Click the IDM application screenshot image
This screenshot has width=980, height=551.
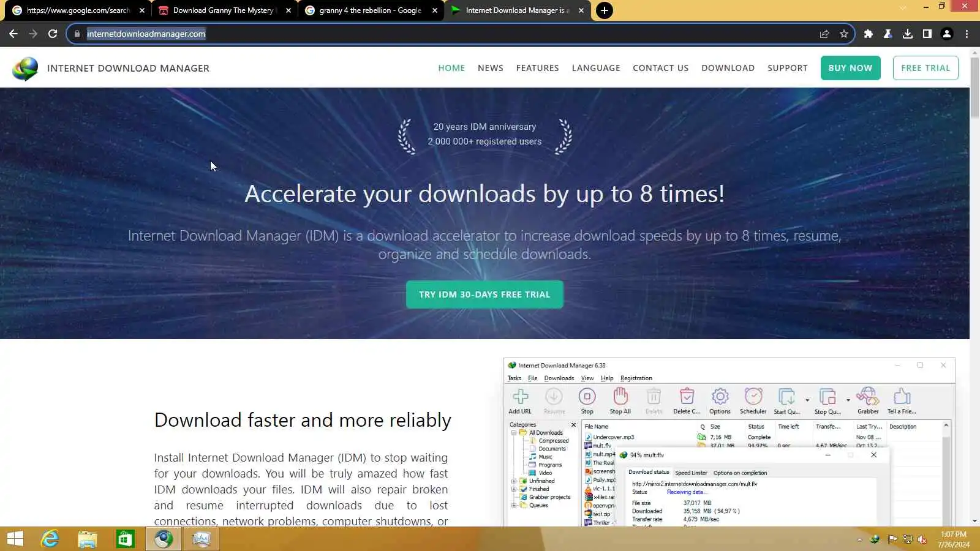point(729,442)
